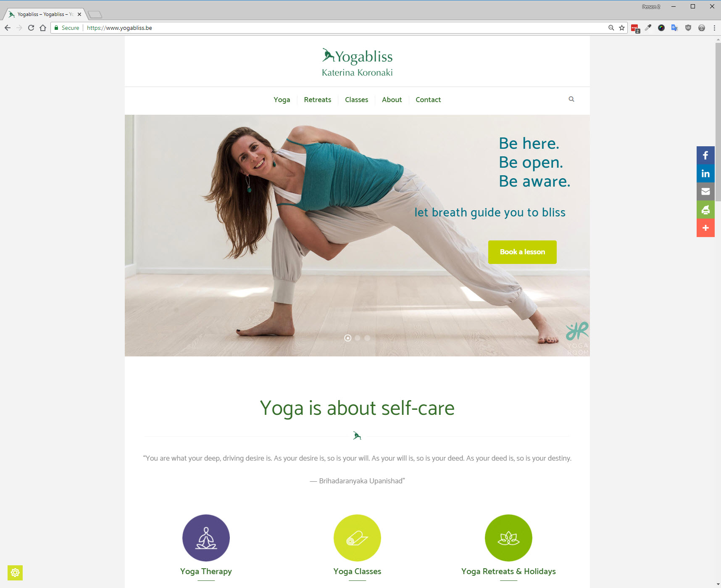The height and width of the screenshot is (588, 721).
Task: Open the Yoga menu item
Action: pos(282,100)
